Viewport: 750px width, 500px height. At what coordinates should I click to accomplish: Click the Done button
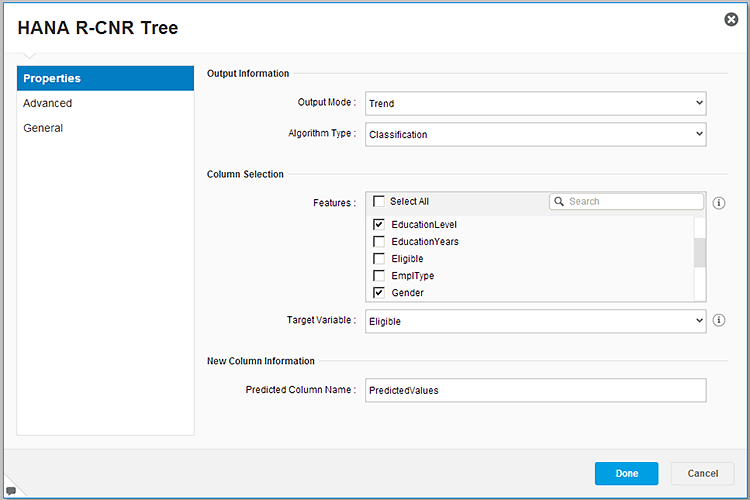click(x=627, y=474)
